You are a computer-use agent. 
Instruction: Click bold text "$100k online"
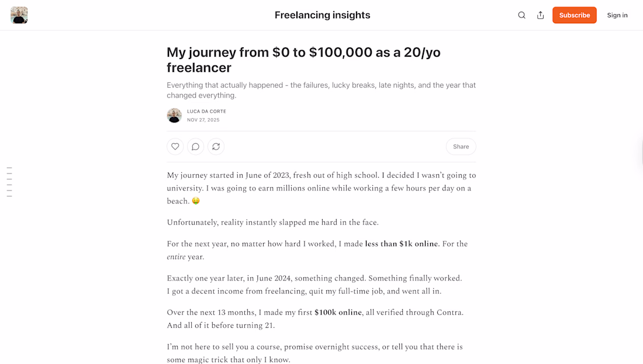coord(338,313)
